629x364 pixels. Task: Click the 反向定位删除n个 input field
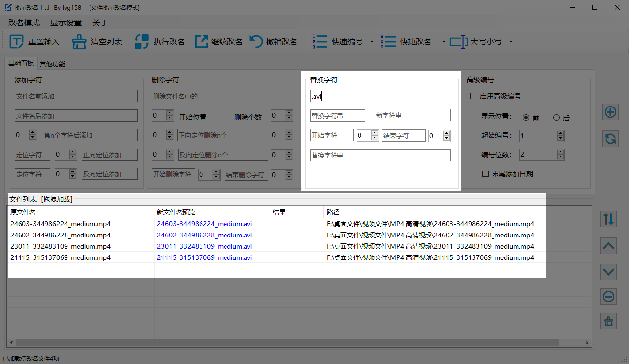(x=222, y=155)
